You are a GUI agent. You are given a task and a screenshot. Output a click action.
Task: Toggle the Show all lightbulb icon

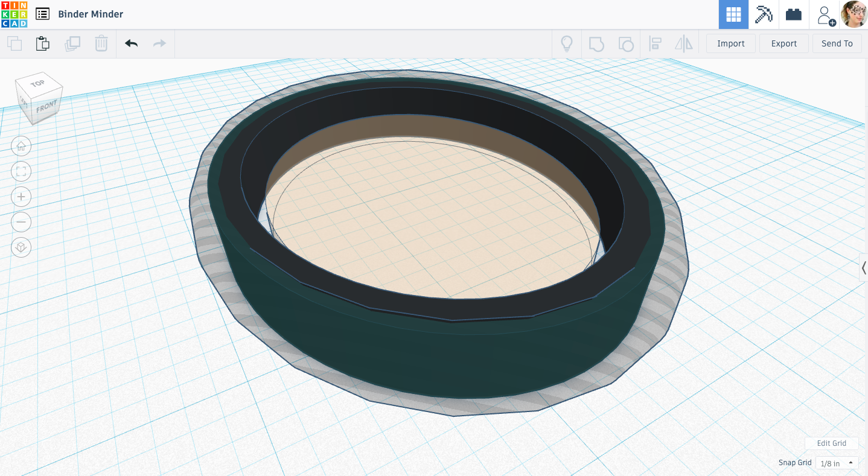[567, 43]
